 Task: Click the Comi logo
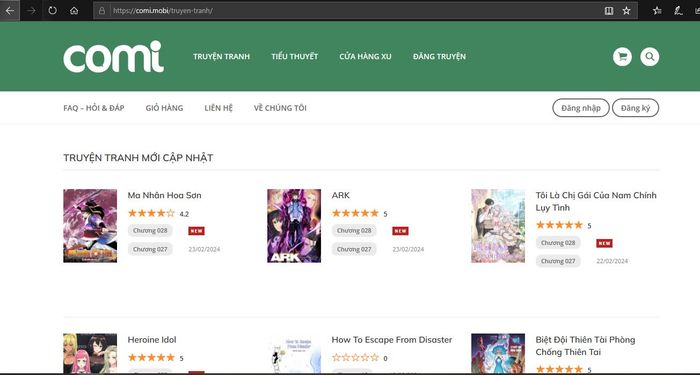point(113,57)
